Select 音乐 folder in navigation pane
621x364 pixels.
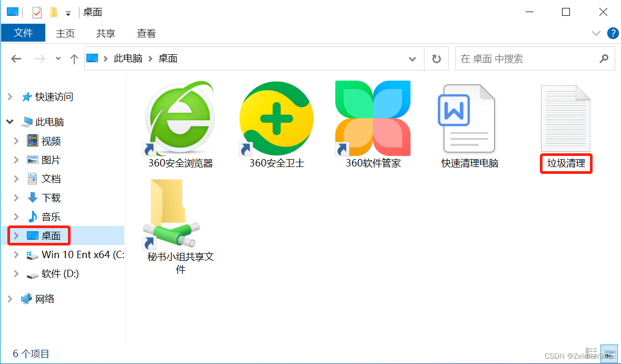pyautogui.click(x=44, y=217)
